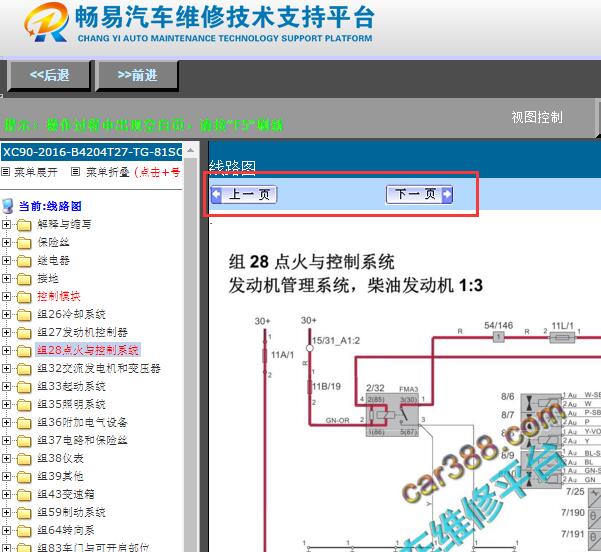Expand the 组28点火与控制系统 node
The height and width of the screenshot is (552, 601).
point(6,350)
